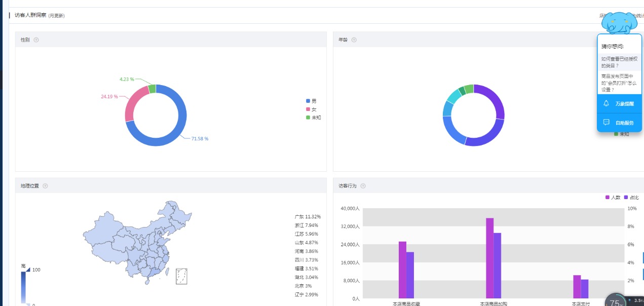This screenshot has height=306, width=644.
Task: Open the help icon beside 地理位置
Action: [x=45, y=186]
